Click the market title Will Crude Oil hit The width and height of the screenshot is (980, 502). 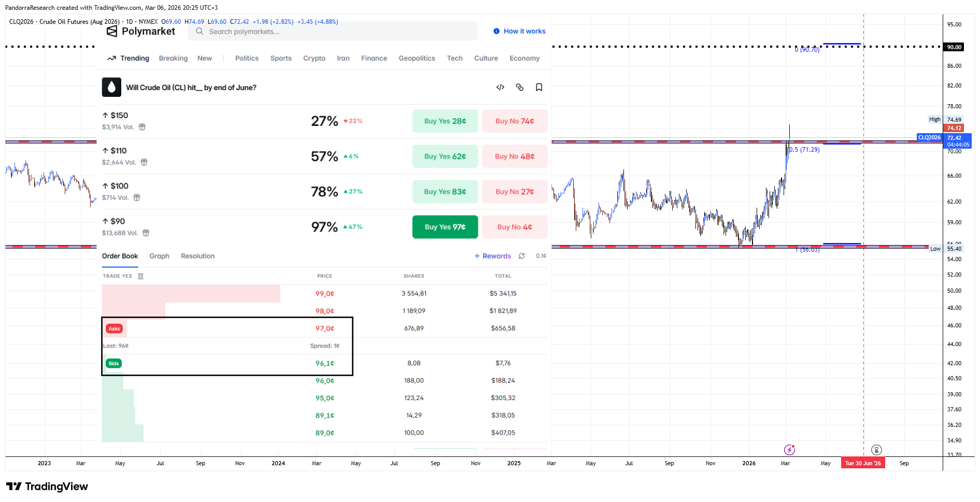tap(191, 88)
